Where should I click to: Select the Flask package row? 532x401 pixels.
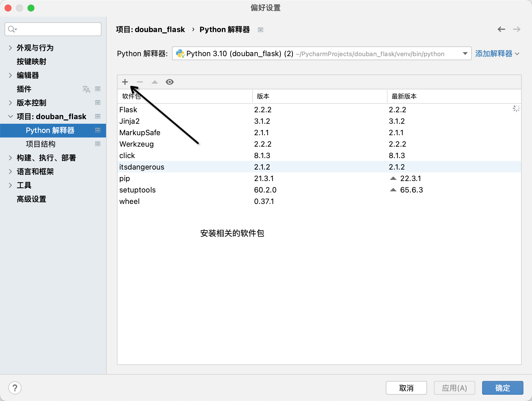319,110
